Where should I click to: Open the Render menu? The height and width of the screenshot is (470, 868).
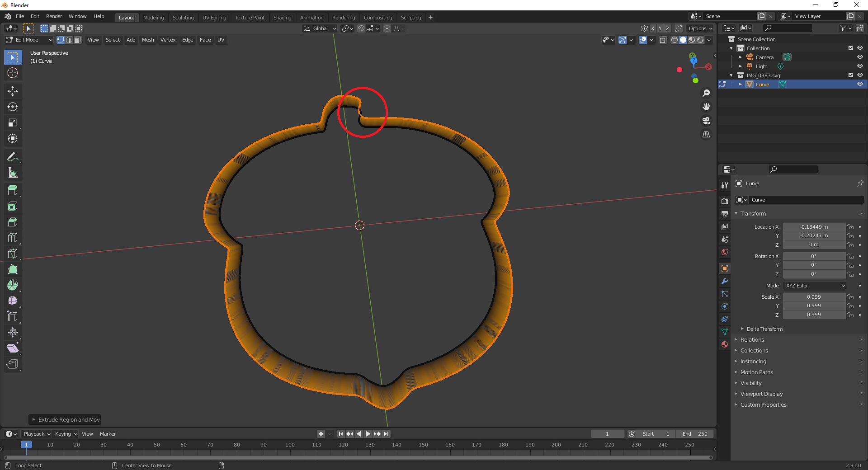tap(54, 16)
